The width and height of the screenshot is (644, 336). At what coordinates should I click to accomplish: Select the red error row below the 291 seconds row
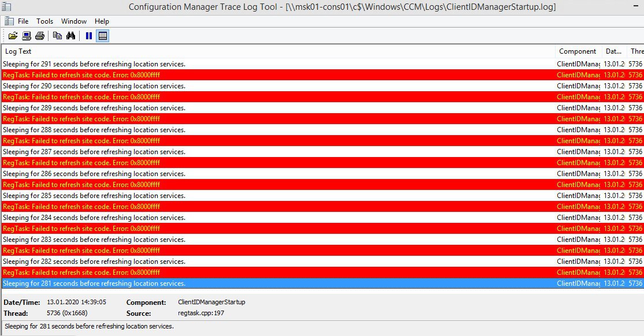click(x=322, y=75)
